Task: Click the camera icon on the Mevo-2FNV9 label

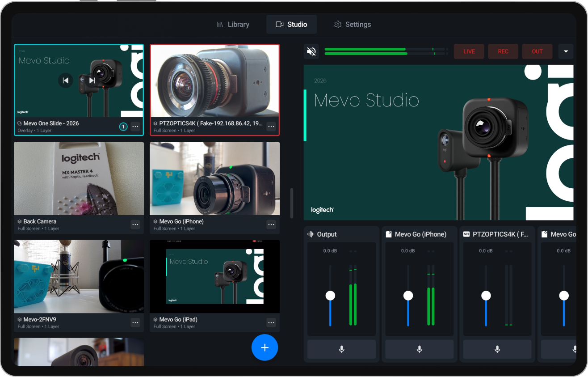Action: pyautogui.click(x=19, y=319)
